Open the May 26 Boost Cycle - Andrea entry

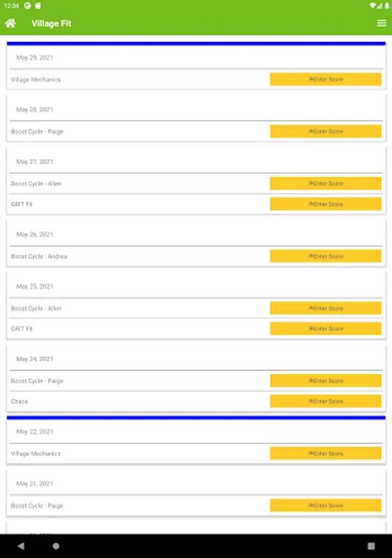[x=39, y=256]
